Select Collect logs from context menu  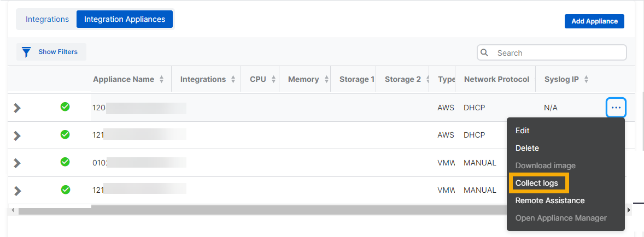(537, 183)
